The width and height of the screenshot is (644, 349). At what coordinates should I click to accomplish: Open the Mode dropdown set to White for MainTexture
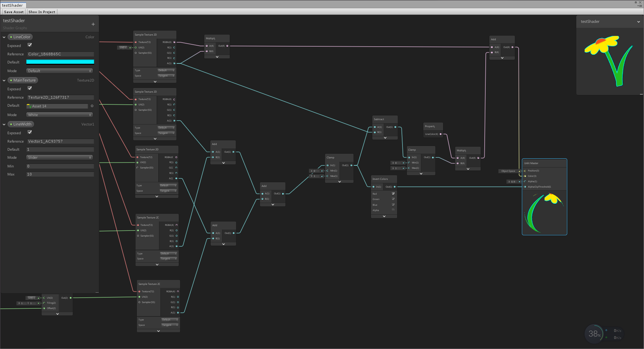(x=59, y=114)
